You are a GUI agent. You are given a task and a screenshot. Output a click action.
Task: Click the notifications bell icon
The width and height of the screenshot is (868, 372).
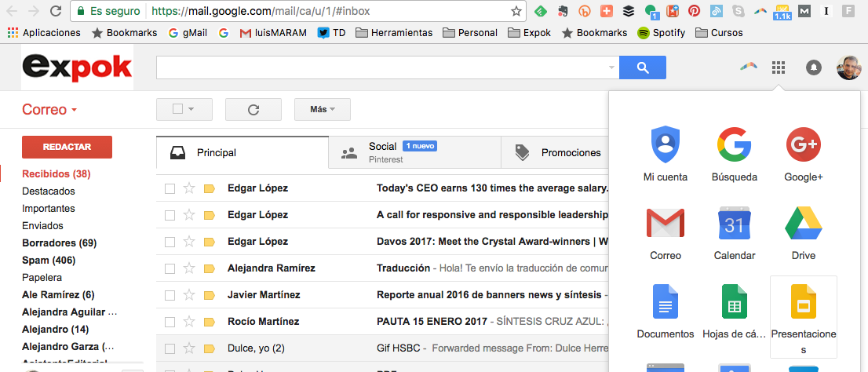(814, 67)
